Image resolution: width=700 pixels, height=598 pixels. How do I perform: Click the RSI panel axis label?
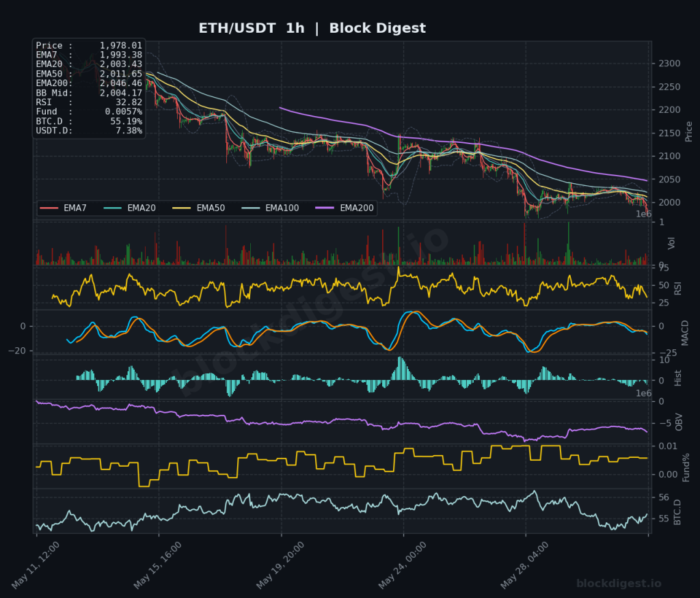[677, 288]
